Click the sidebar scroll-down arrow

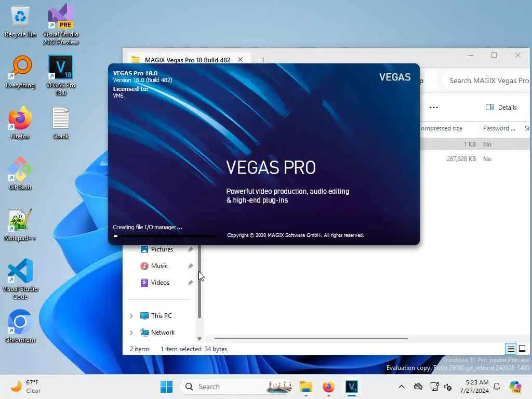pyautogui.click(x=199, y=339)
